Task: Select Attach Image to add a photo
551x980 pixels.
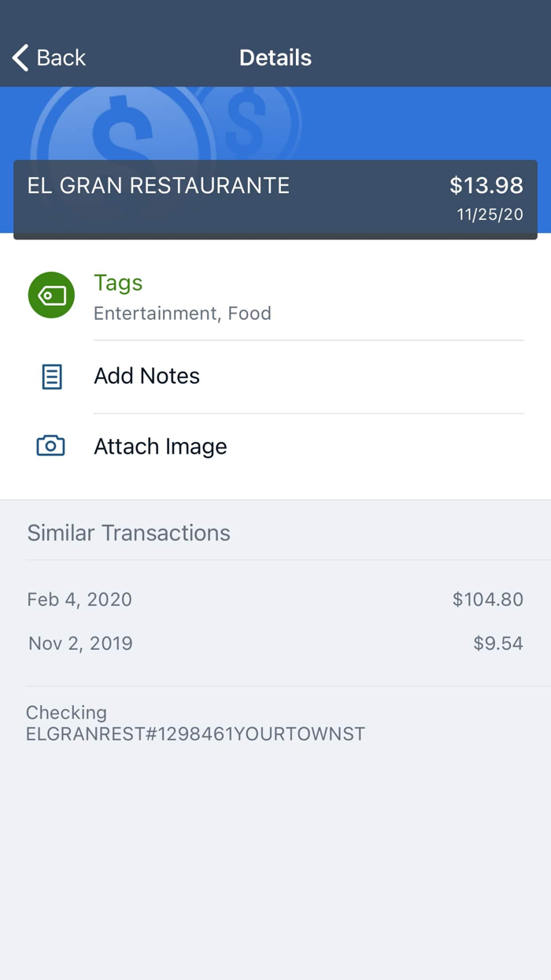Action: [x=160, y=446]
